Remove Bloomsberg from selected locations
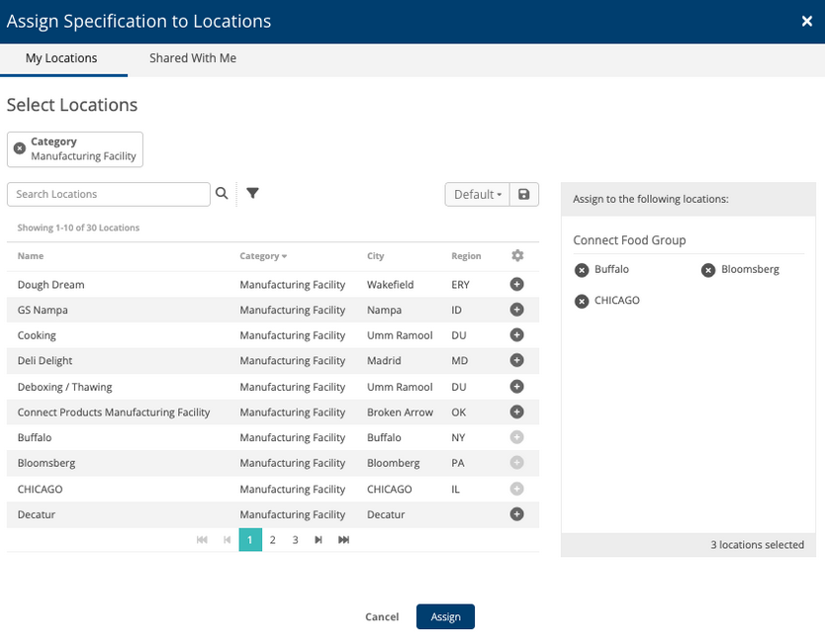This screenshot has height=644, width=825. [x=708, y=270]
